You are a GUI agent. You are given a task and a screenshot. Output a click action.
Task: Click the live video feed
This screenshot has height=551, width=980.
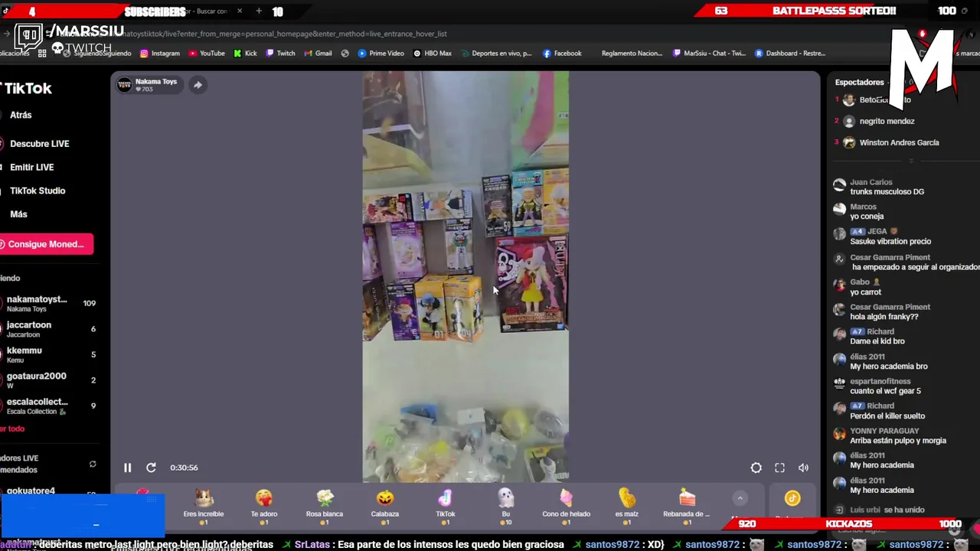pyautogui.click(x=465, y=277)
